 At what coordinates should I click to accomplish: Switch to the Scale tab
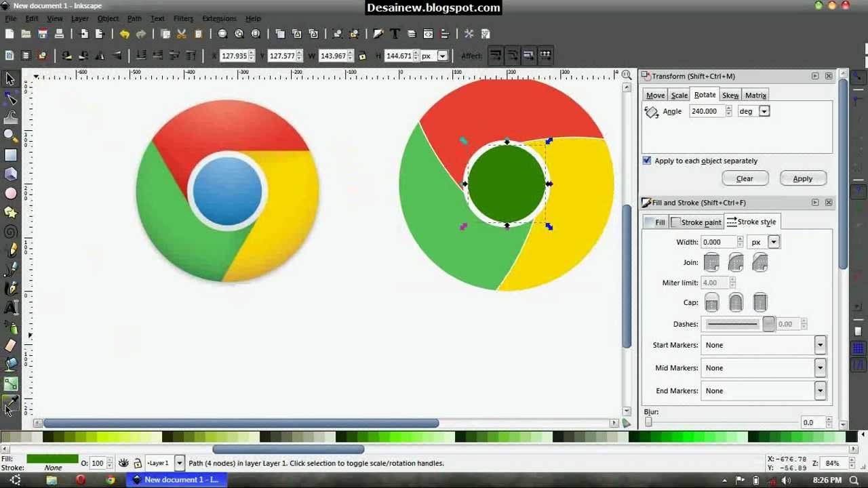click(x=679, y=96)
